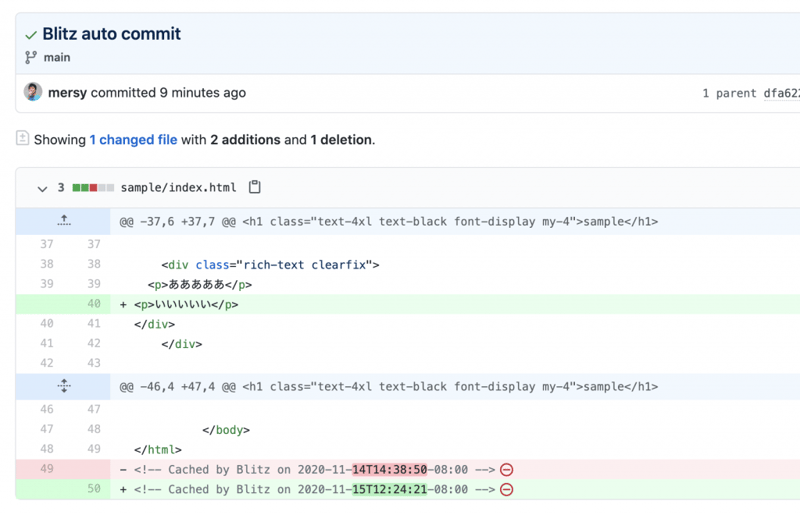Click the file diff icon beside Showing
800x515 pixels.
coord(23,139)
